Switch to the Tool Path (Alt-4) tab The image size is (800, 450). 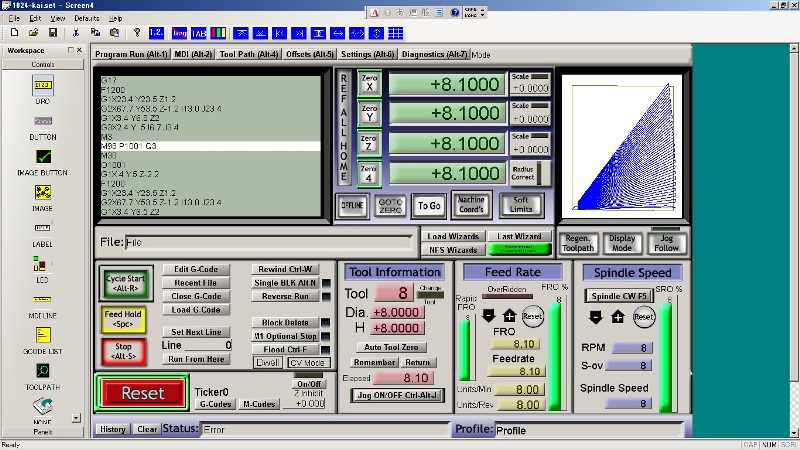[x=249, y=54]
